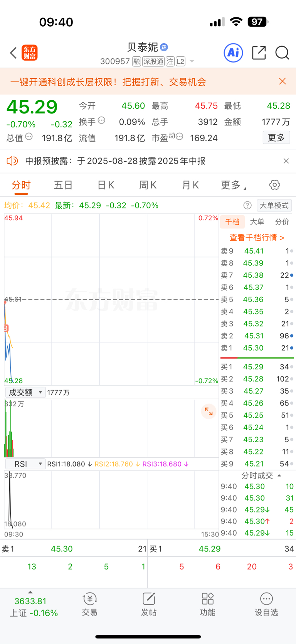
Task: Open the RSI indicator dropdown
Action: [25, 464]
